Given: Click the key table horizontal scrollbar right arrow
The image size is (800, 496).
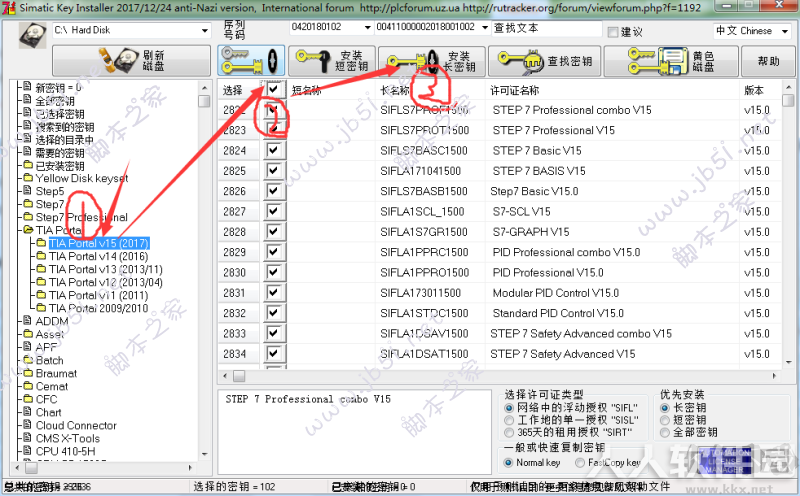Looking at the screenshot, I should tap(774, 376).
